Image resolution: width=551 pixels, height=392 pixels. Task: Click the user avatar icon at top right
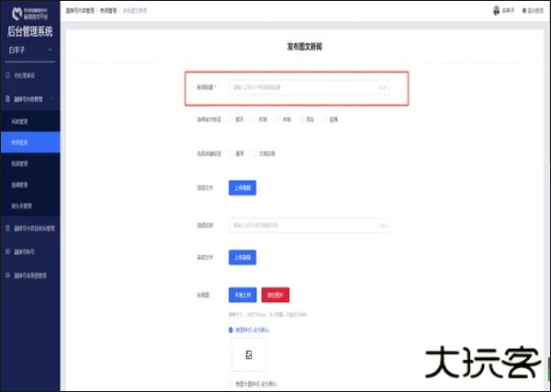pos(497,10)
